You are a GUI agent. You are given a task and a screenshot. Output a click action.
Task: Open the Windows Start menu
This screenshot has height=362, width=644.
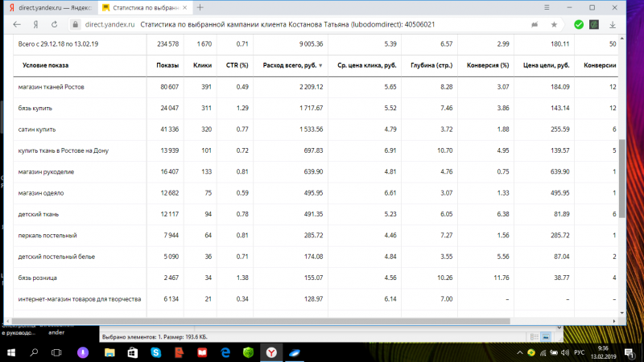11,352
